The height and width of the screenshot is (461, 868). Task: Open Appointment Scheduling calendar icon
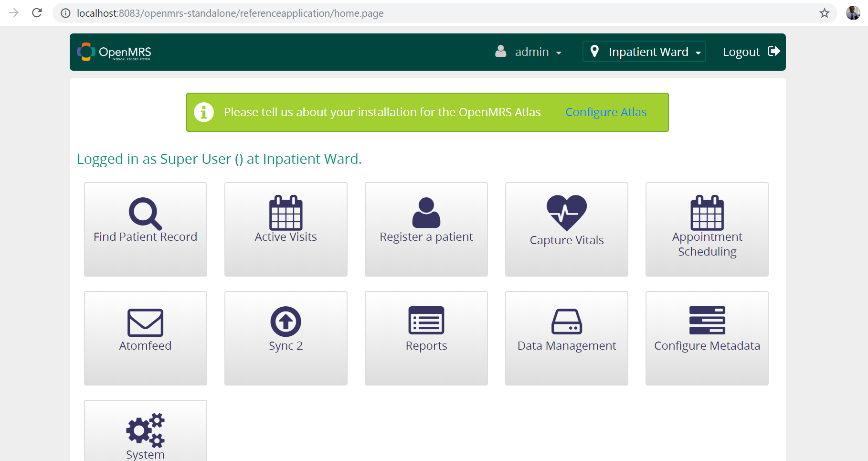pyautogui.click(x=707, y=213)
